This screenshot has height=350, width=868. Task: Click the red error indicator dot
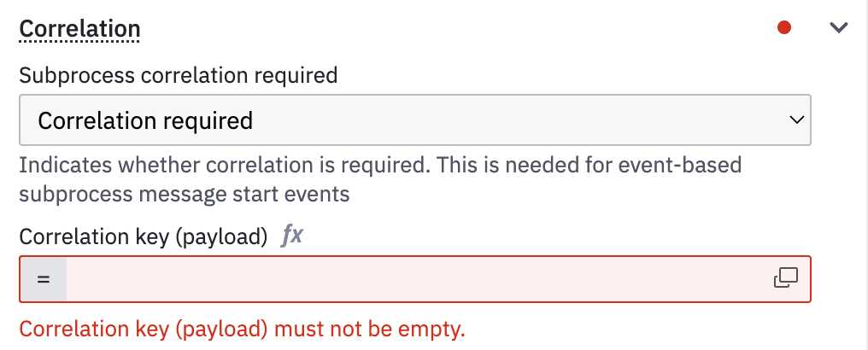[784, 27]
